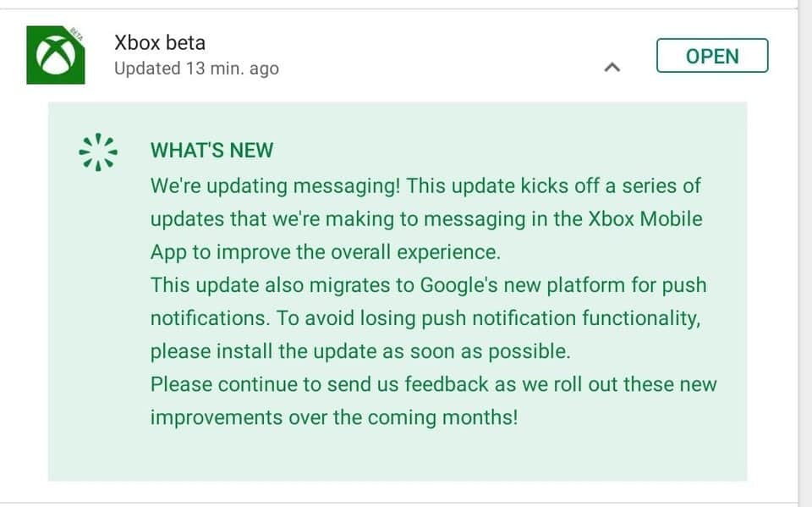This screenshot has height=507, width=812.
Task: Click 'App to improve the overall experience' line
Action: (x=325, y=251)
